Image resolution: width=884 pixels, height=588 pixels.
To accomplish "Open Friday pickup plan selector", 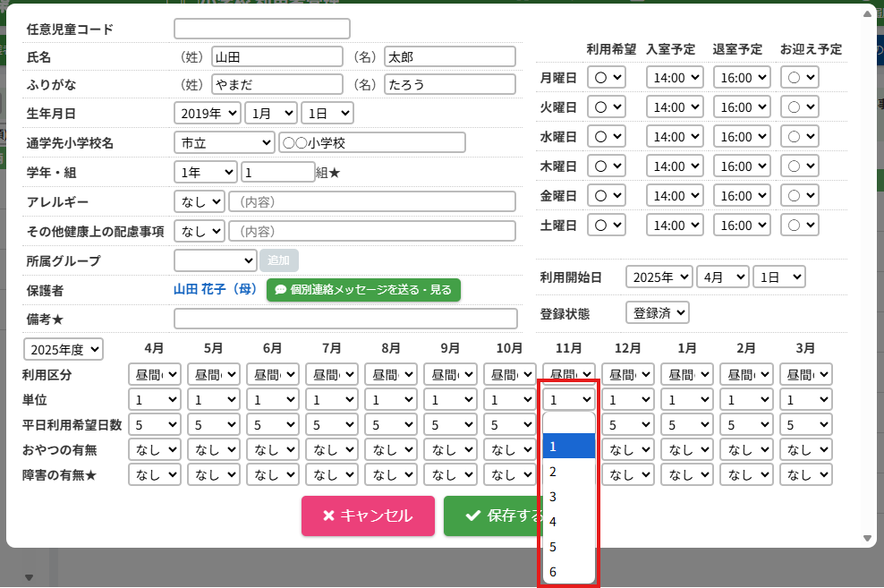I will (799, 196).
